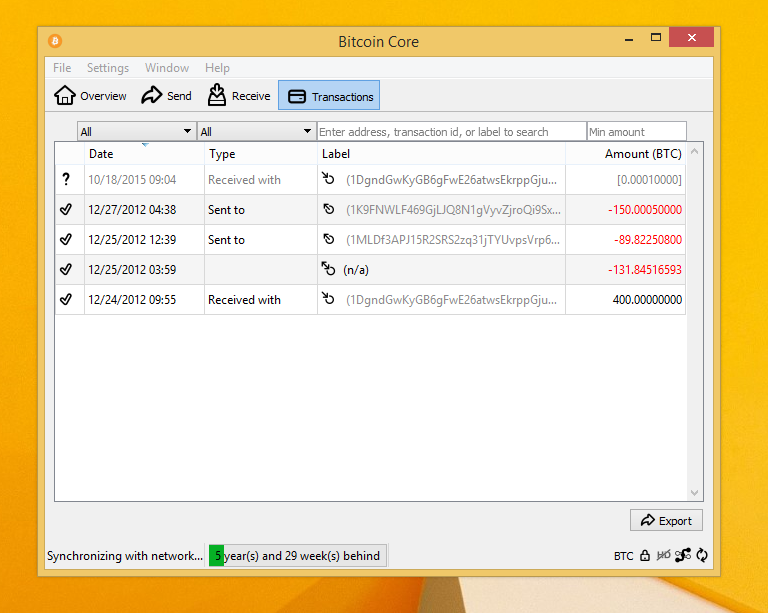Click the scroll up arrow of the table
Viewport: 768px width, 613px height.
(694, 152)
